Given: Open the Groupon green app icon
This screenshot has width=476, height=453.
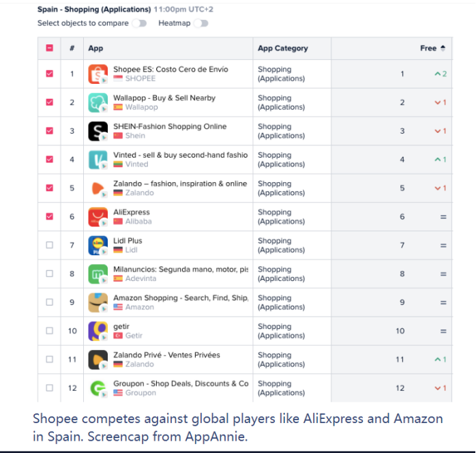Looking at the screenshot, I should [98, 388].
